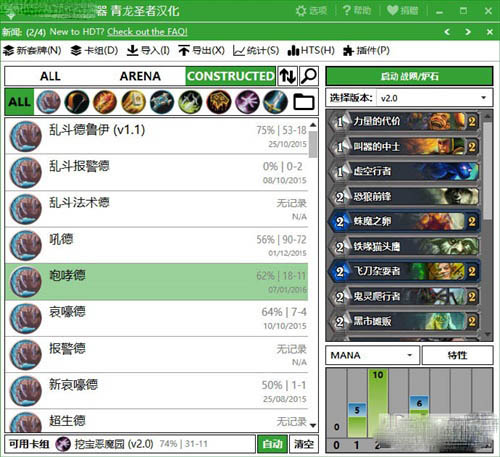The height and width of the screenshot is (457, 500).
Task: Click card 铁喙猫头鹰
Action: 404,246
